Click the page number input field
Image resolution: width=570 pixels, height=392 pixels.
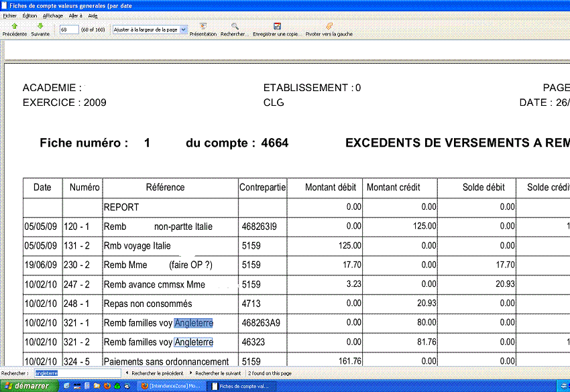[68, 29]
